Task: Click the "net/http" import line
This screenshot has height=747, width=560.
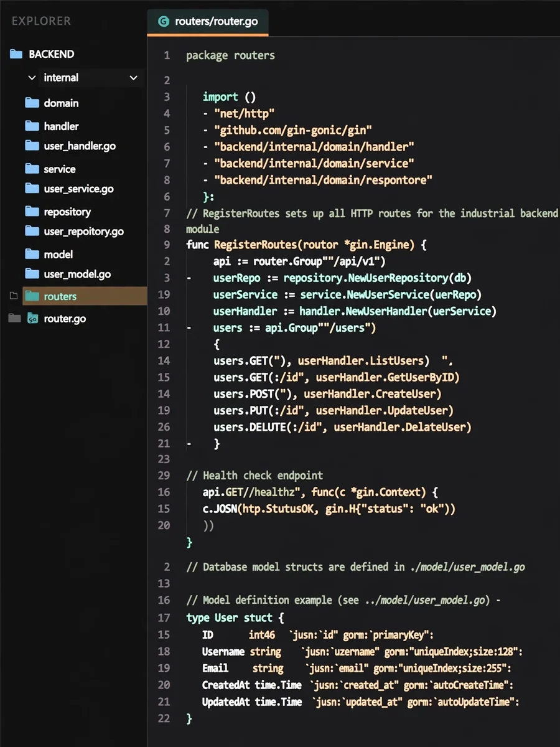Action: click(239, 113)
